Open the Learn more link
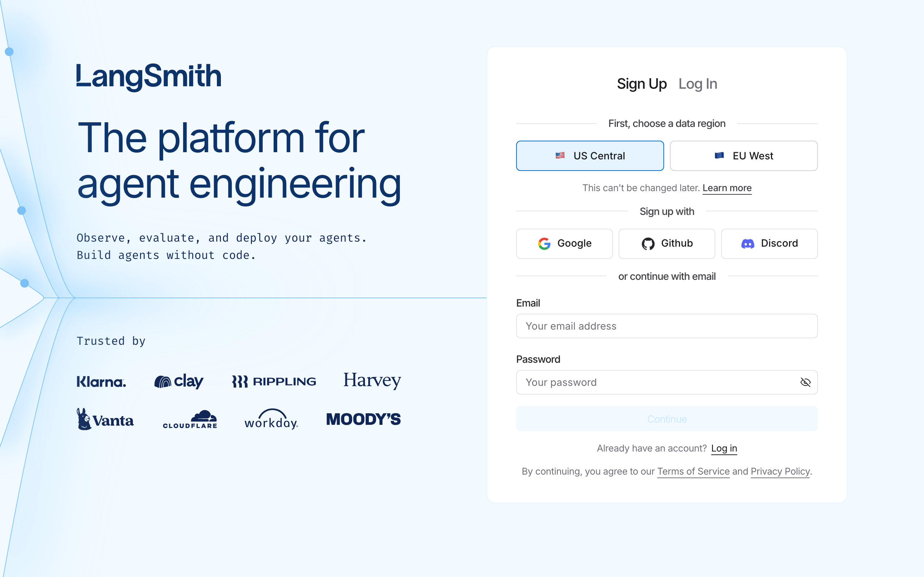The height and width of the screenshot is (577, 924). (x=727, y=188)
